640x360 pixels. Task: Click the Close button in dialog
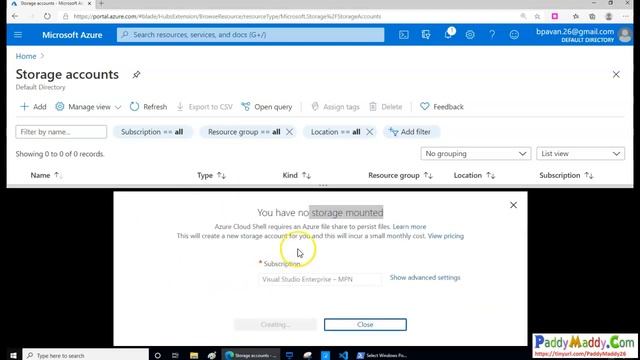pyautogui.click(x=365, y=324)
